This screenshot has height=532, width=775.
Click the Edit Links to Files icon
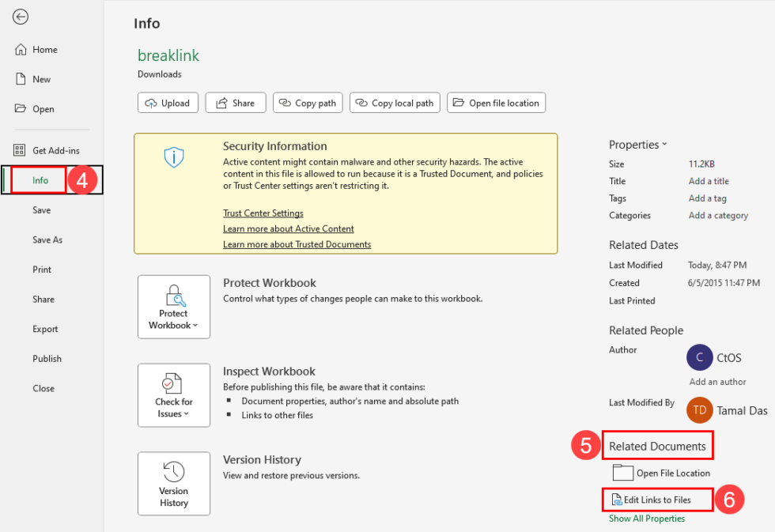tap(618, 500)
